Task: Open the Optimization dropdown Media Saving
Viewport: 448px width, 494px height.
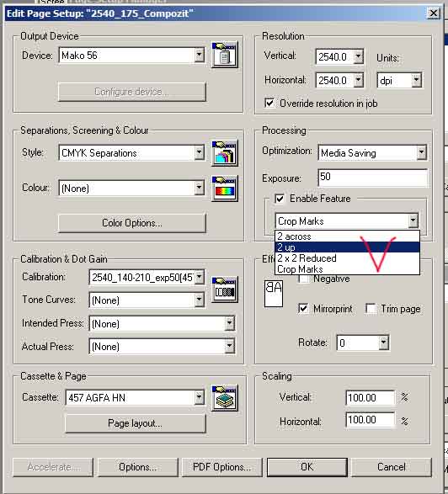Action: (x=422, y=153)
